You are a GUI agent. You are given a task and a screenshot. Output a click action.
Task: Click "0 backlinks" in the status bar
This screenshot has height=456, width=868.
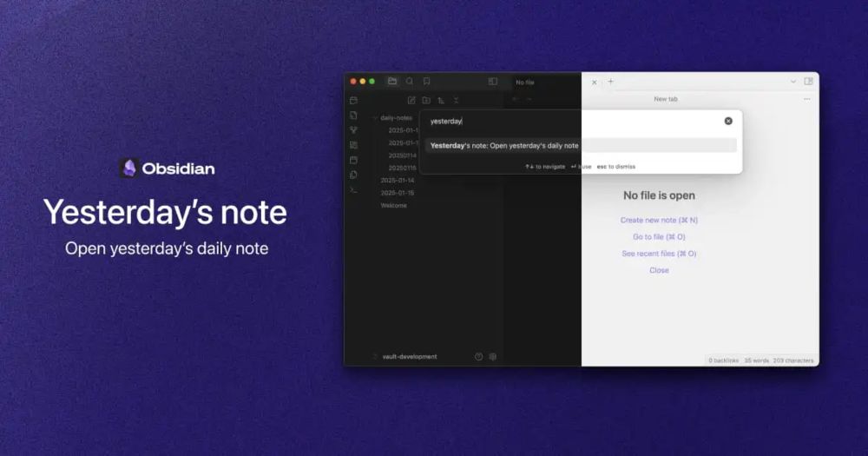click(724, 360)
